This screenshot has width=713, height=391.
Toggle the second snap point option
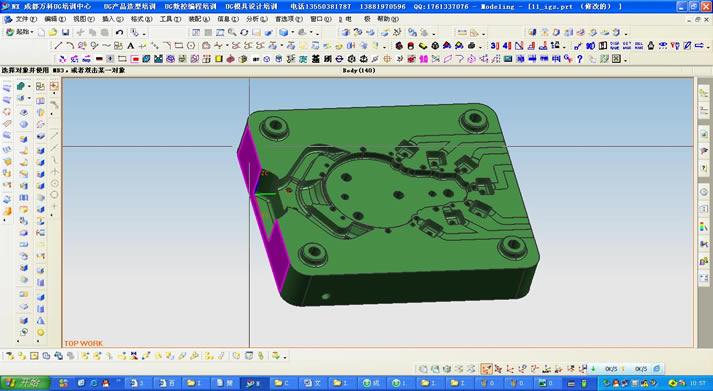coord(498,369)
